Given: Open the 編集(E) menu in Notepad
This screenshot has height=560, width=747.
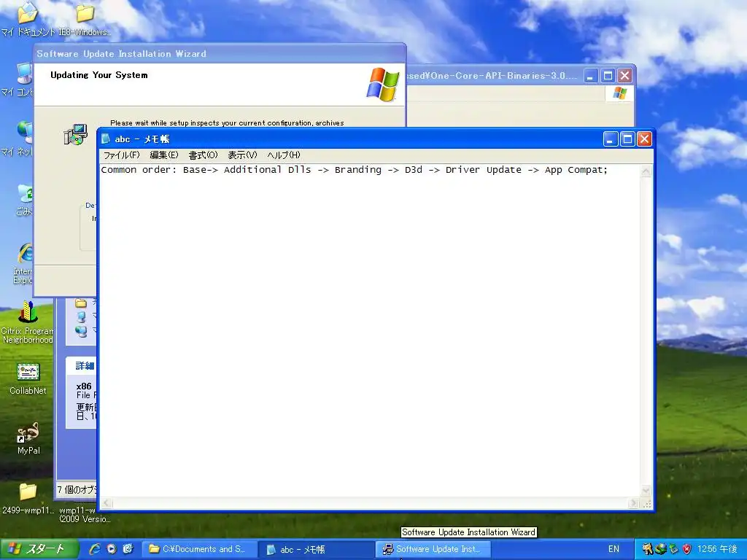Looking at the screenshot, I should pyautogui.click(x=164, y=155).
